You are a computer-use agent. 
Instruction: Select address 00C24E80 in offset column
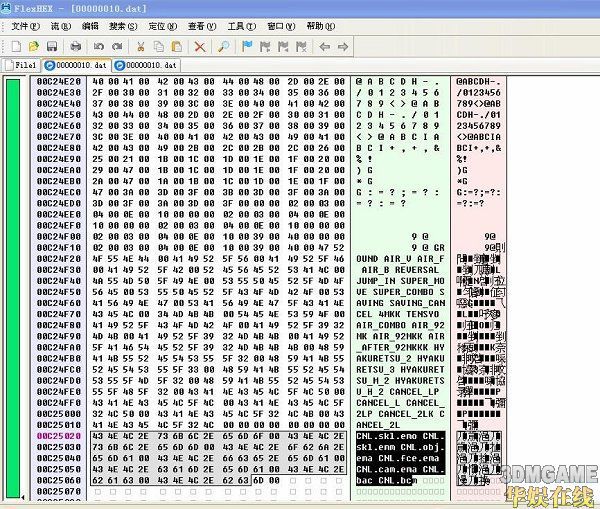59,148
